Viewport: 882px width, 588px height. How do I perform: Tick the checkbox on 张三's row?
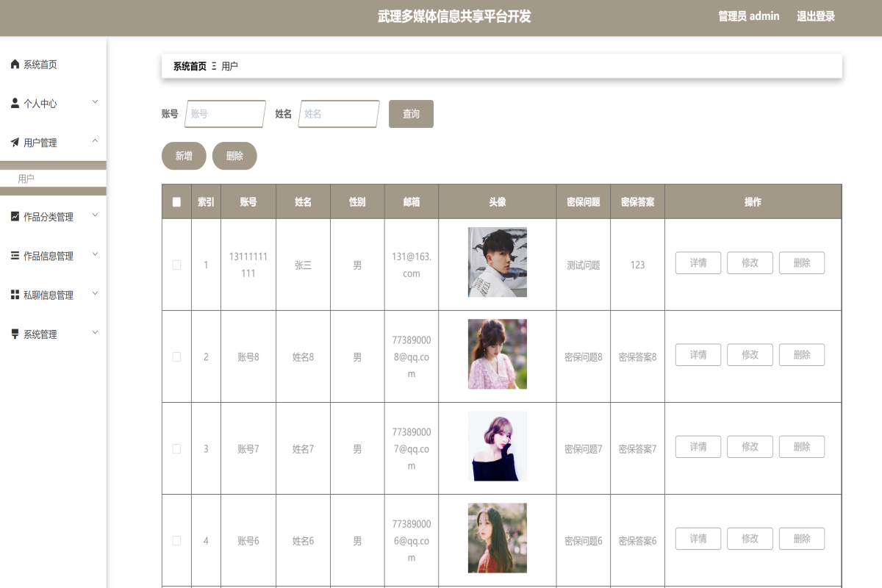176,265
